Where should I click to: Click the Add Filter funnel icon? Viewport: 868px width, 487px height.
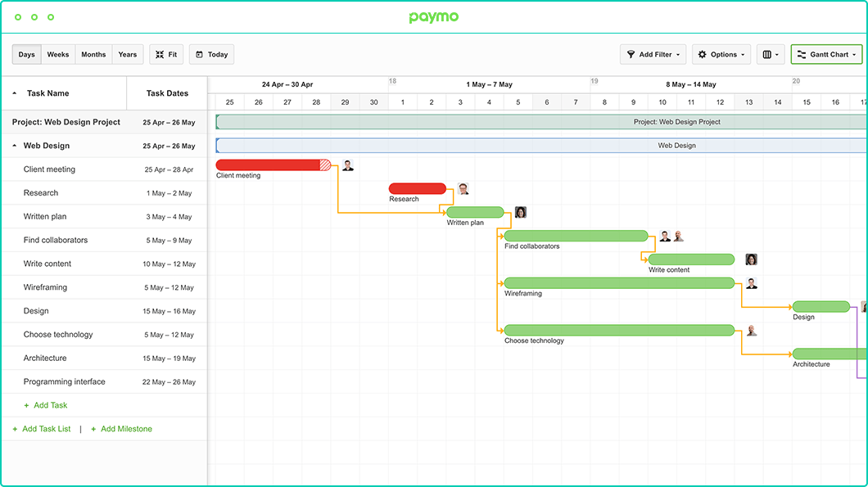pos(631,54)
